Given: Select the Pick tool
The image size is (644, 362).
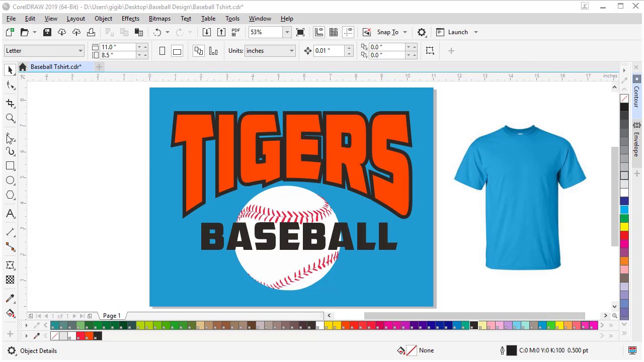Looking at the screenshot, I should (x=10, y=70).
